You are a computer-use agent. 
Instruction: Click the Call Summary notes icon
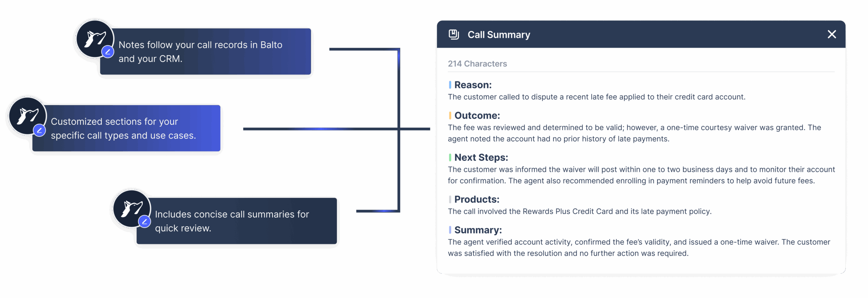(x=454, y=34)
